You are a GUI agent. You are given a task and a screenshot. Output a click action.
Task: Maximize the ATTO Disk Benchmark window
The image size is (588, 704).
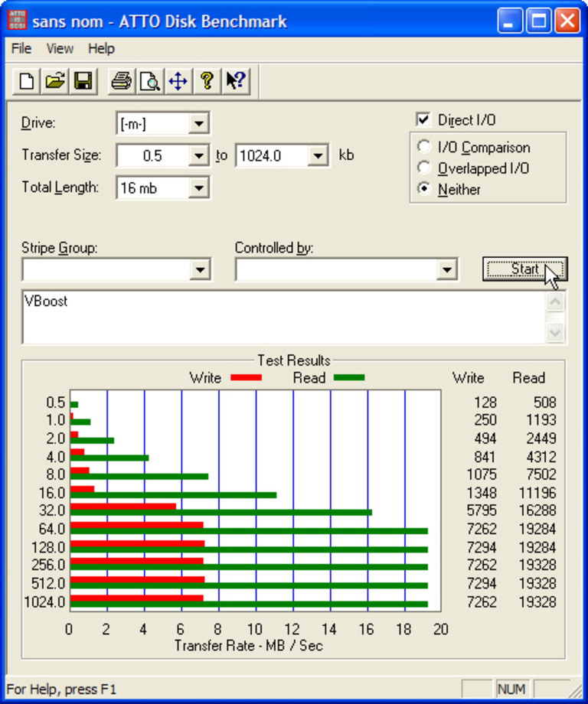pyautogui.click(x=538, y=21)
